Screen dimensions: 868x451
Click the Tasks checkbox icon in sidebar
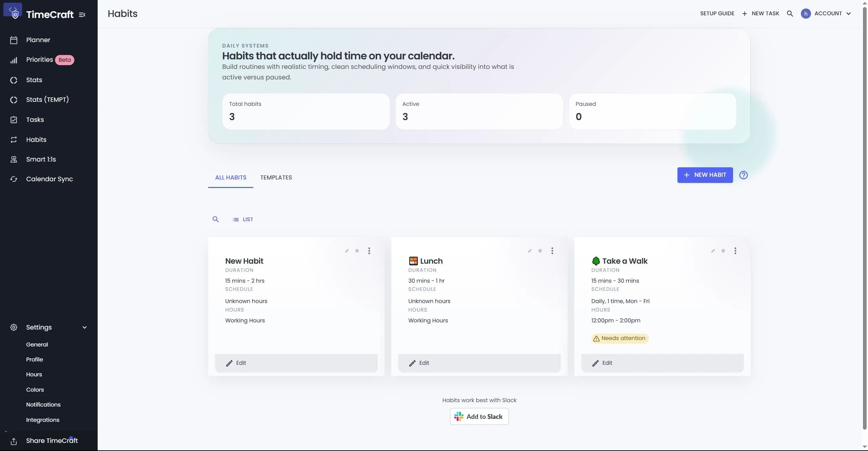tap(14, 120)
